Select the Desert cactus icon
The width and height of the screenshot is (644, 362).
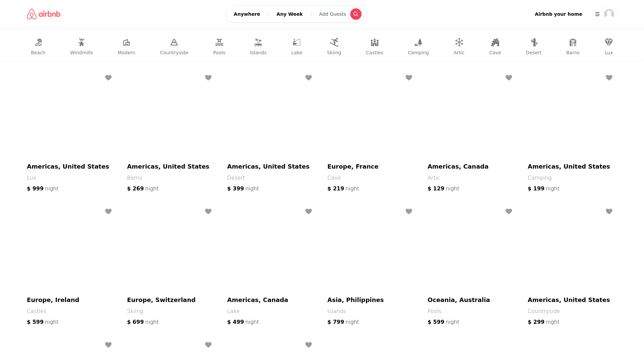(534, 42)
